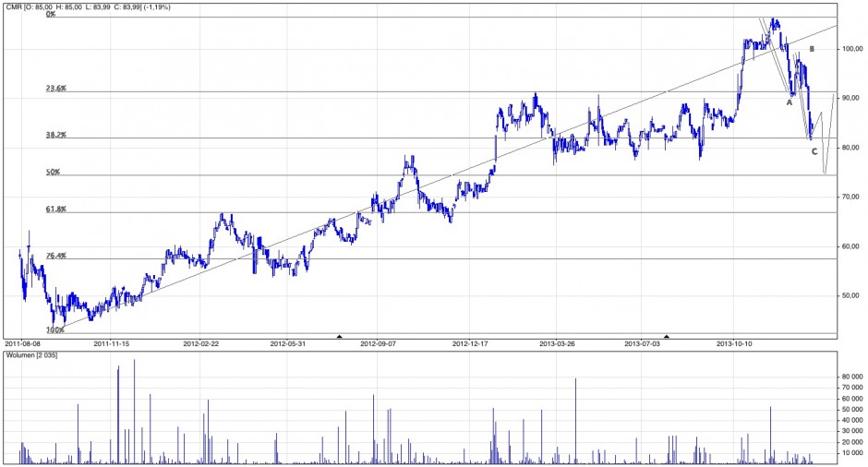Click the 61.8% Fibonacci retracement label

click(56, 210)
